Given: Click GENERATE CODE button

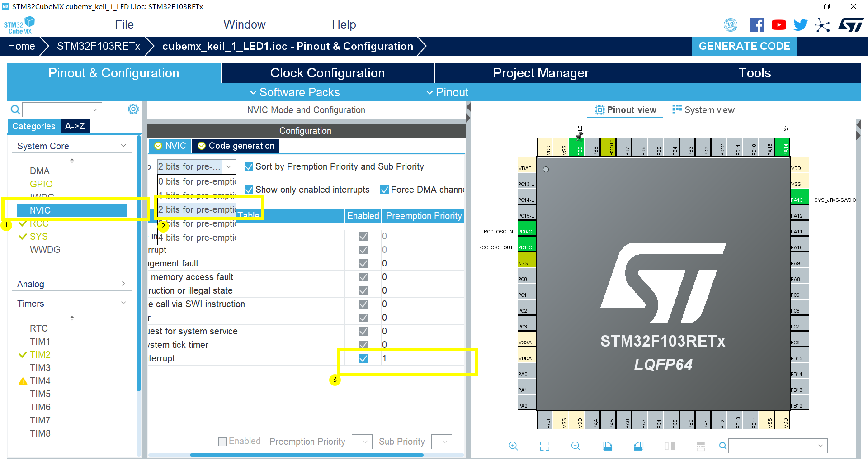Looking at the screenshot, I should [744, 46].
